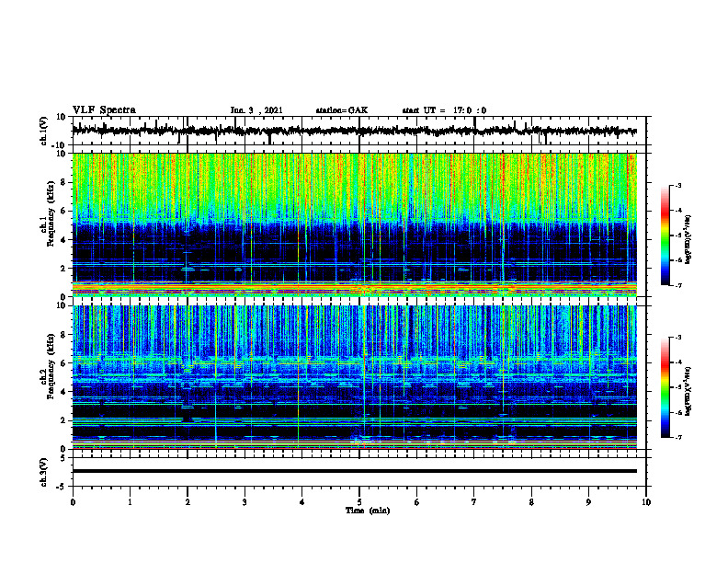
Task: Click inside the ch.2 spectrogram panel
Action: click(x=354, y=377)
